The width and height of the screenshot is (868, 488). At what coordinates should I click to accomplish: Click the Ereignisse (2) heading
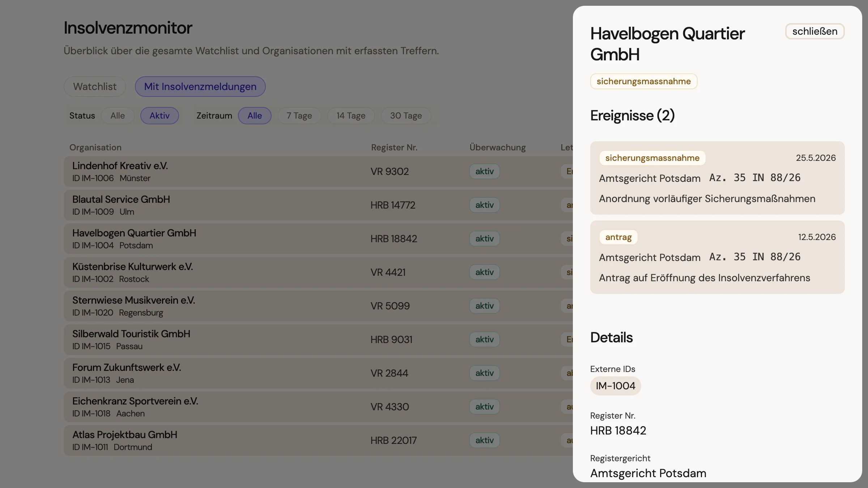pos(632,116)
